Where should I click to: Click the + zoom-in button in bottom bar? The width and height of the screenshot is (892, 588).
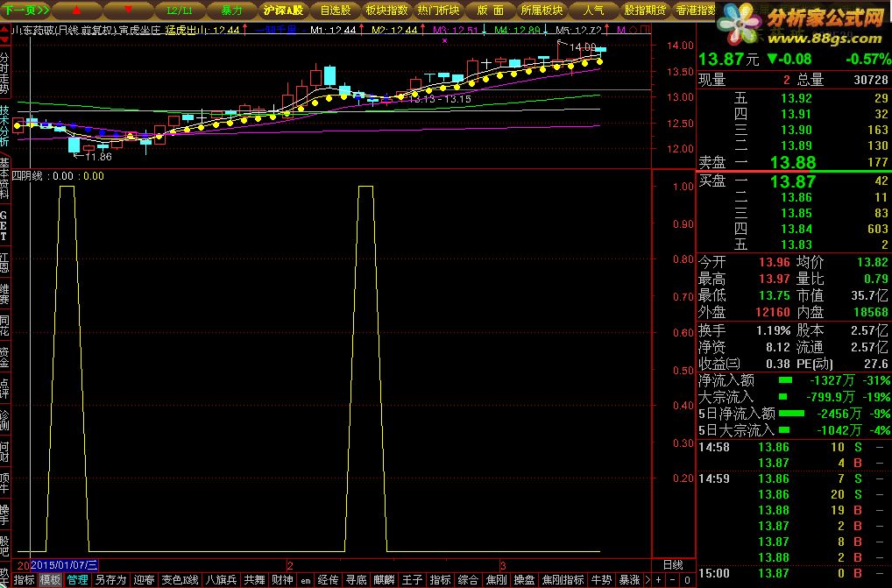tap(659, 580)
